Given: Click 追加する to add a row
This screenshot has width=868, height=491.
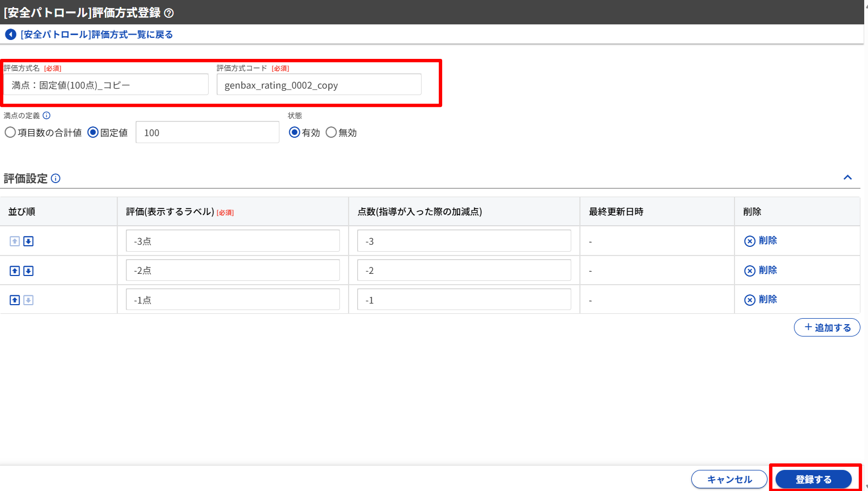Looking at the screenshot, I should 827,327.
